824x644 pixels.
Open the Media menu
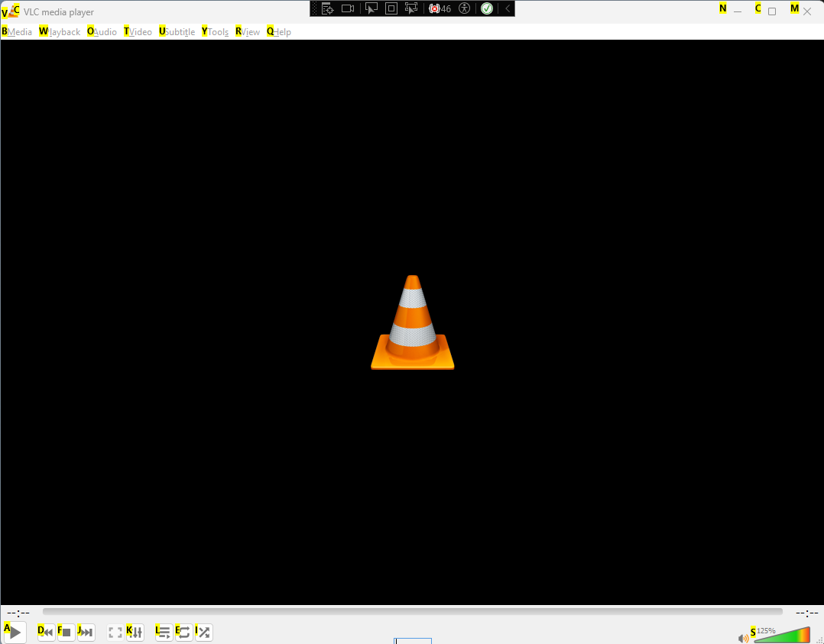point(18,32)
